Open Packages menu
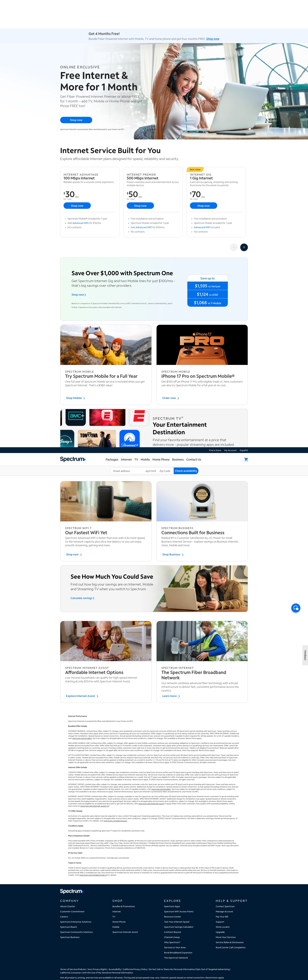 [112, 460]
